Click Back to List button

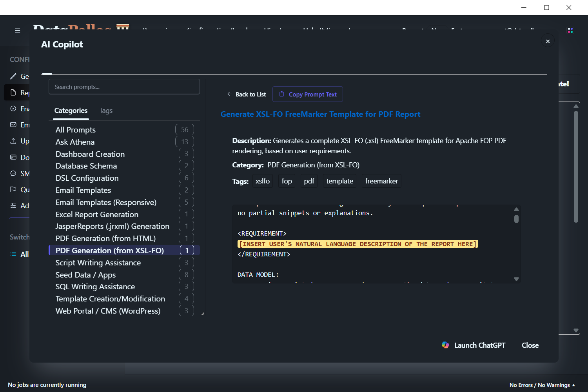(247, 94)
